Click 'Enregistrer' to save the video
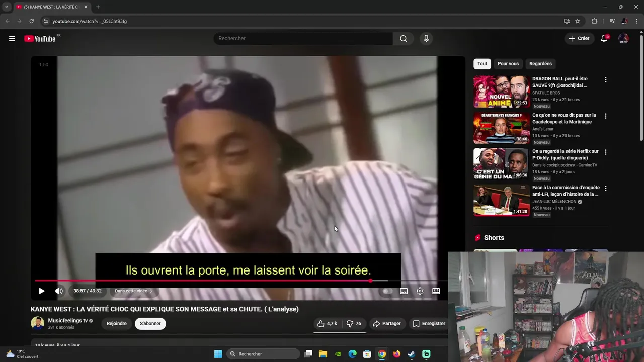This screenshot has width=644, height=362. [429, 324]
